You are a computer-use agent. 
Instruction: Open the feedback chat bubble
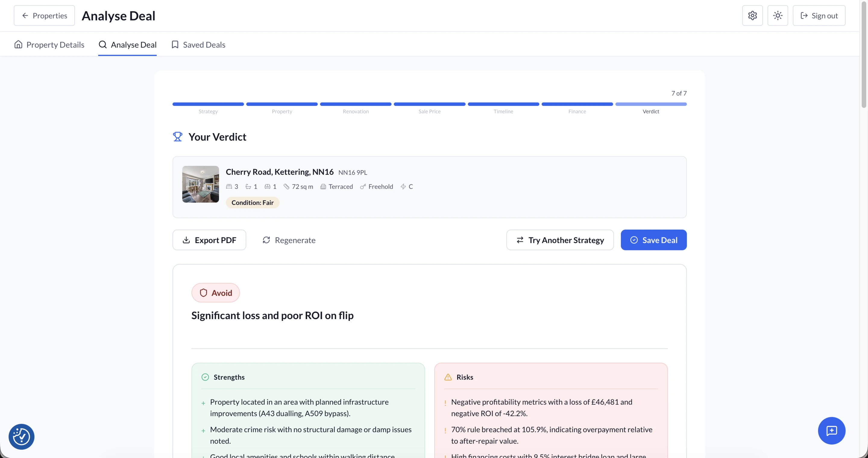(831, 431)
